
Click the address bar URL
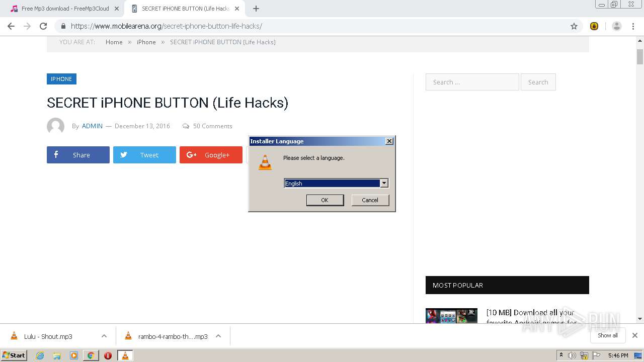click(167, 26)
